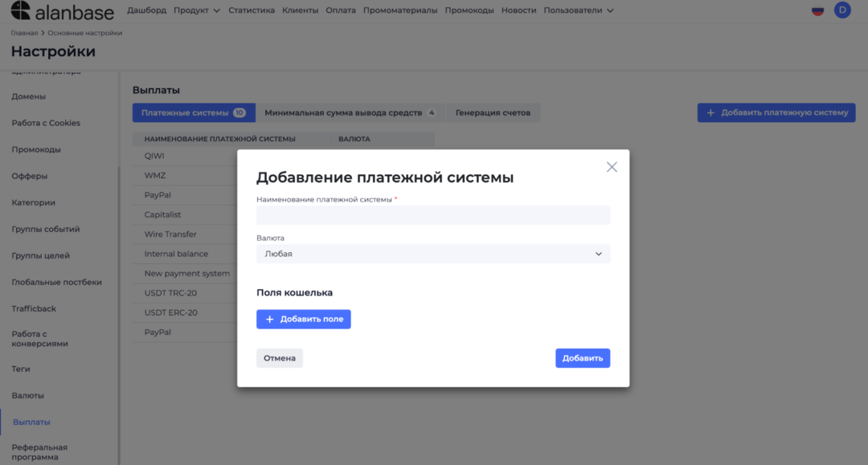
Task: Switch to Минимальная сумма вывода средств tab
Action: click(x=346, y=112)
